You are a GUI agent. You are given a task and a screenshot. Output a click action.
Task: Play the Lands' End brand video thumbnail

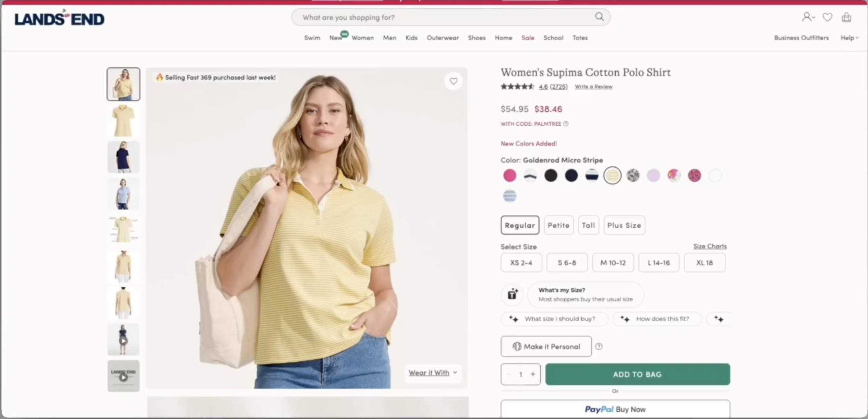[123, 376]
